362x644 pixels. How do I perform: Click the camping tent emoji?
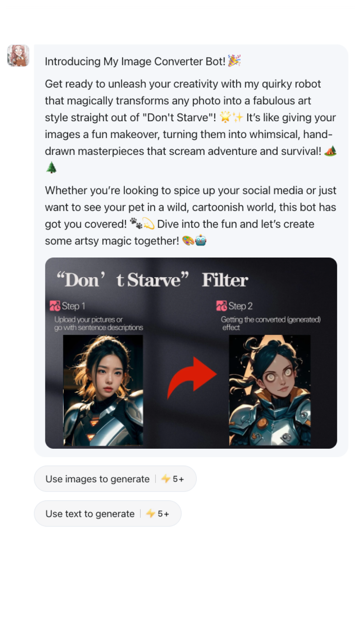pos(330,151)
